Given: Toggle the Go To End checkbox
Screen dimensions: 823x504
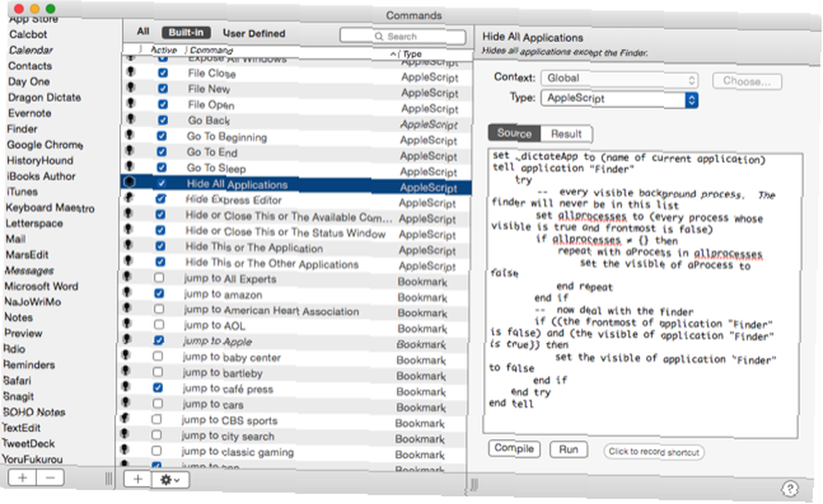Looking at the screenshot, I should click(161, 151).
